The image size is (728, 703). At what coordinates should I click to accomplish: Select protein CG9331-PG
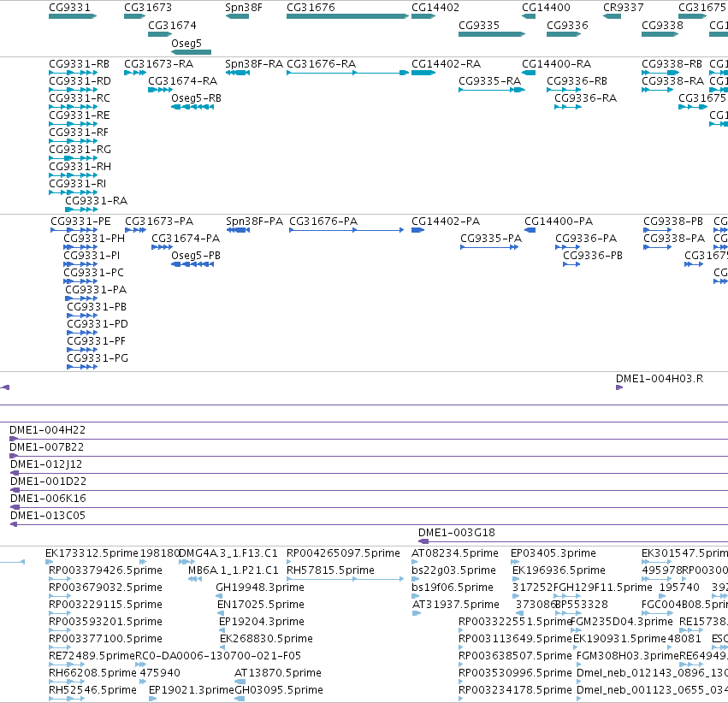coord(82,367)
